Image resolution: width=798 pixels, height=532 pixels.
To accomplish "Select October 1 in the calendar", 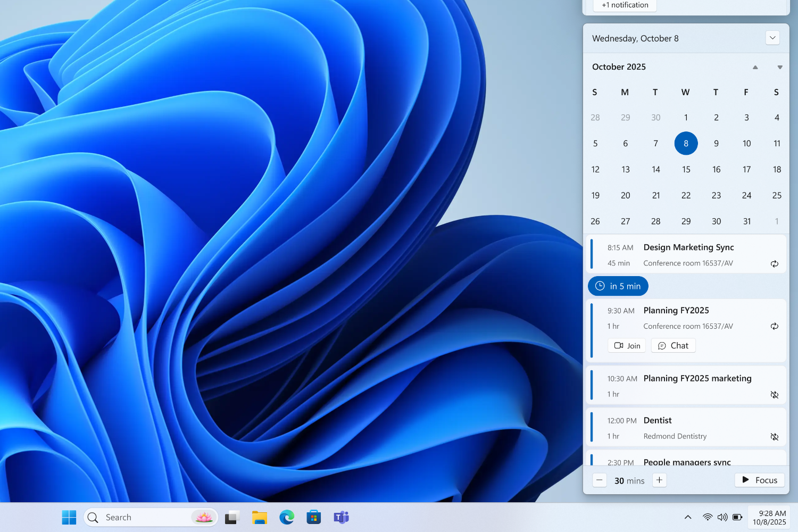I will (x=686, y=118).
